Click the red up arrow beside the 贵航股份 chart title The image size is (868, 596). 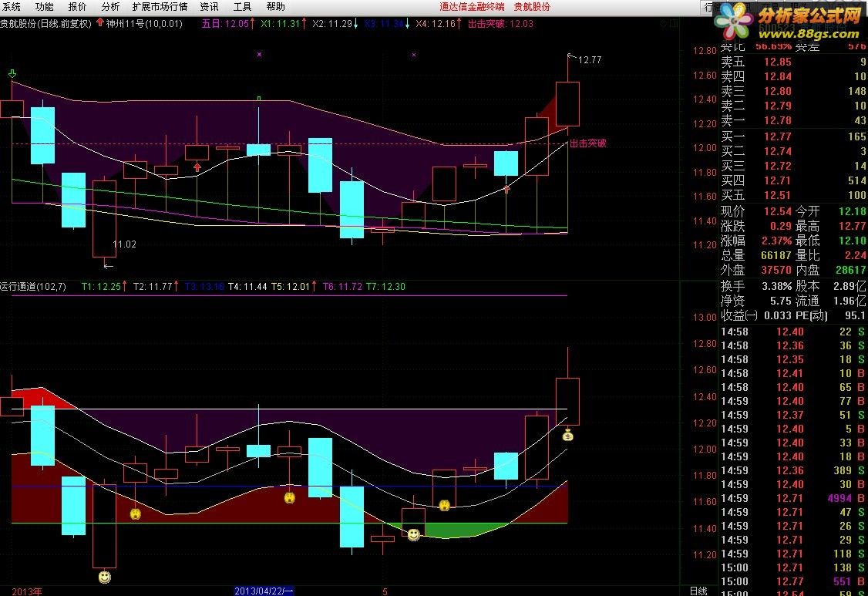click(99, 22)
